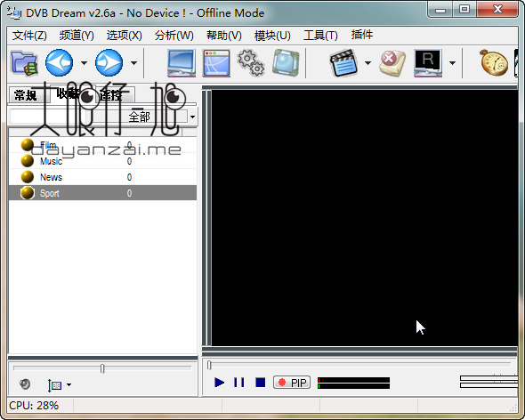Click the R record screen icon
This screenshot has height=420, width=525.
pos(428,62)
